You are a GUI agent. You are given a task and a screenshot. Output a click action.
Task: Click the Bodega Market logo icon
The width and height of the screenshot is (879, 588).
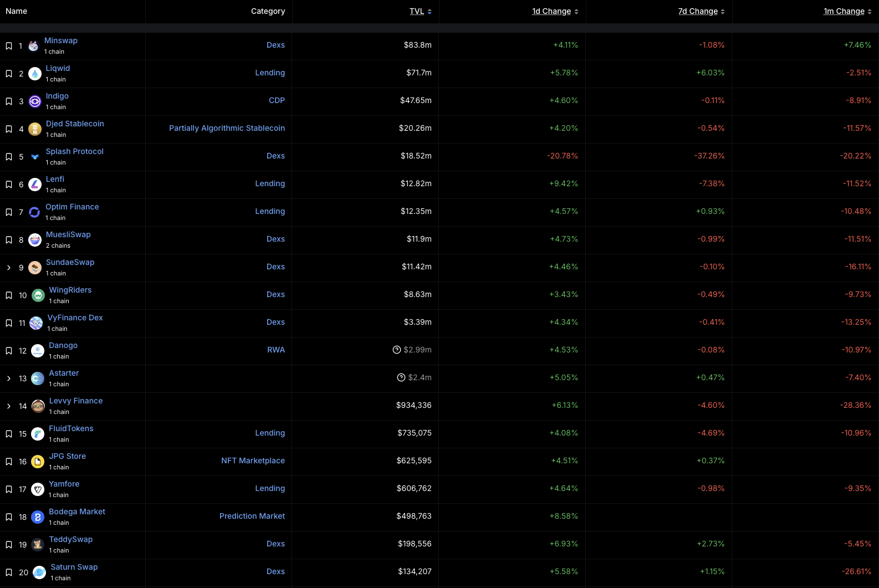point(38,517)
